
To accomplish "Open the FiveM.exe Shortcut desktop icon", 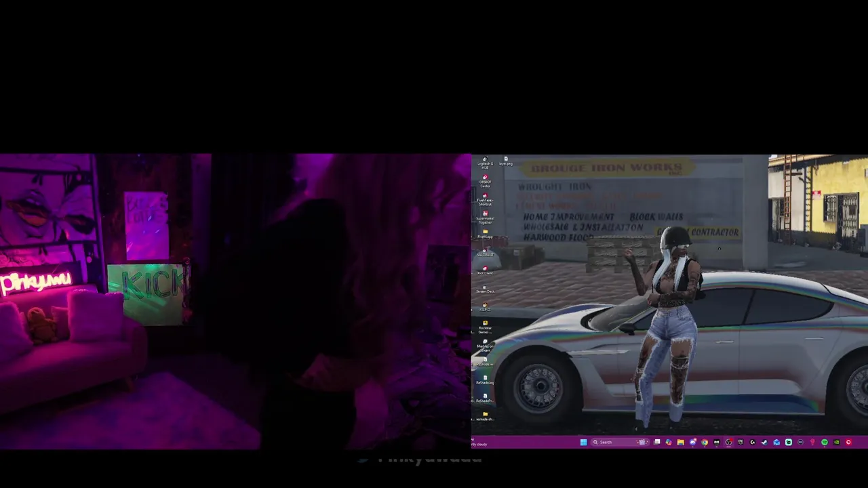I will (x=485, y=199).
